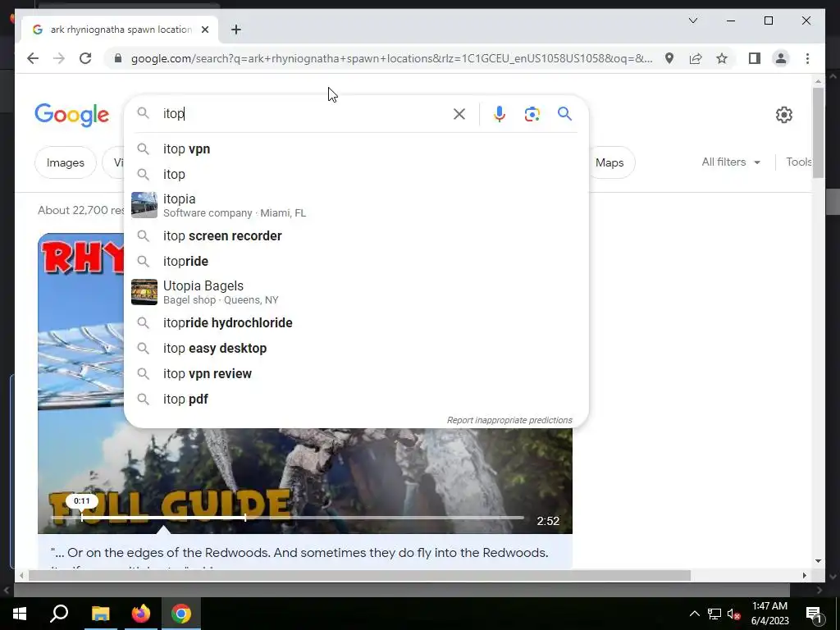Select 'itop screen recorder' suggestion
This screenshot has width=840, height=630.
[356, 235]
